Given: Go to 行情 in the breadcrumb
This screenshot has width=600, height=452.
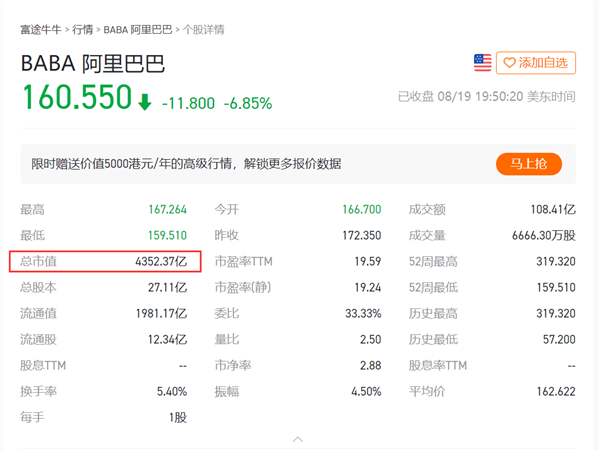Looking at the screenshot, I should tap(82, 29).
